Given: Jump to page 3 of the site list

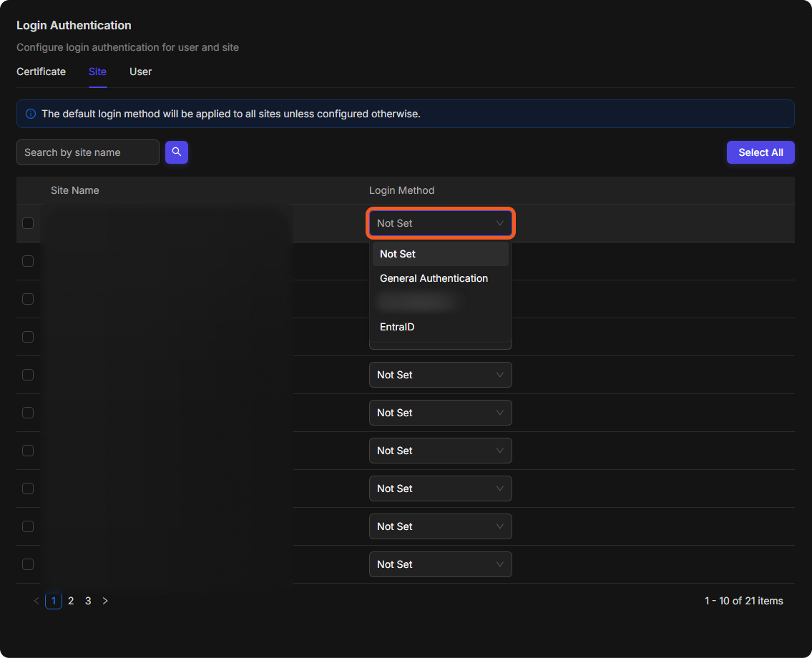Looking at the screenshot, I should [88, 601].
